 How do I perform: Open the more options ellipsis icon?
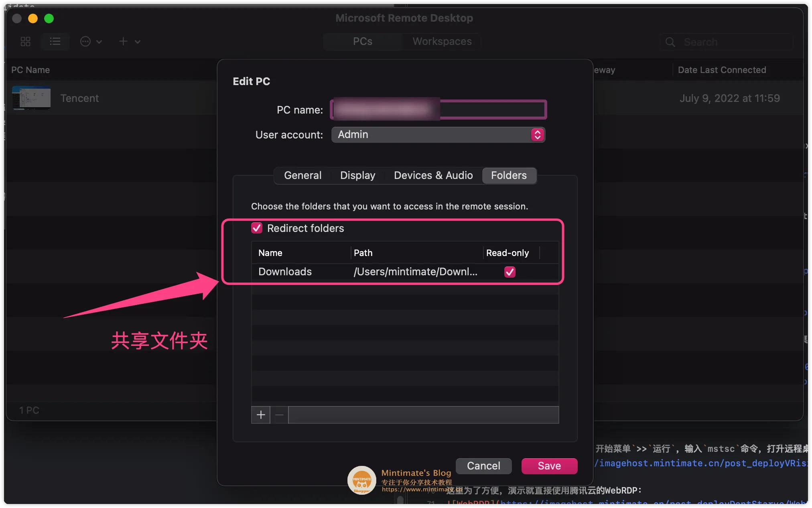85,41
